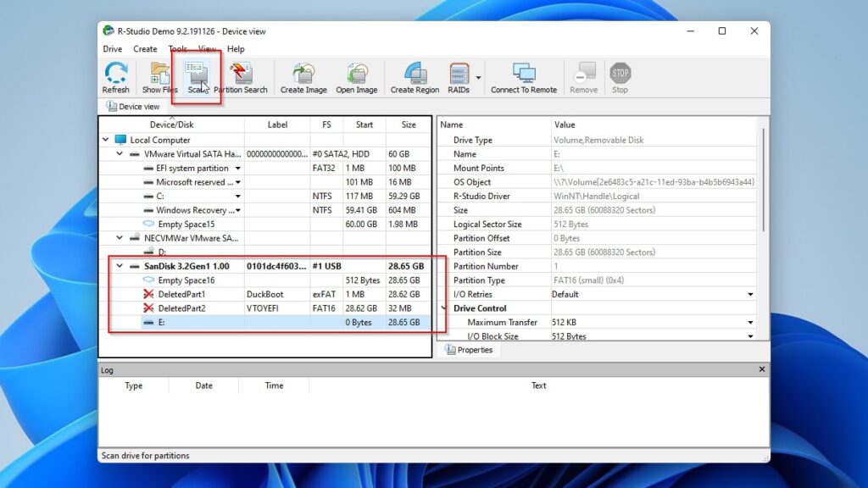Open the View menu
The image size is (868, 488).
point(207,48)
